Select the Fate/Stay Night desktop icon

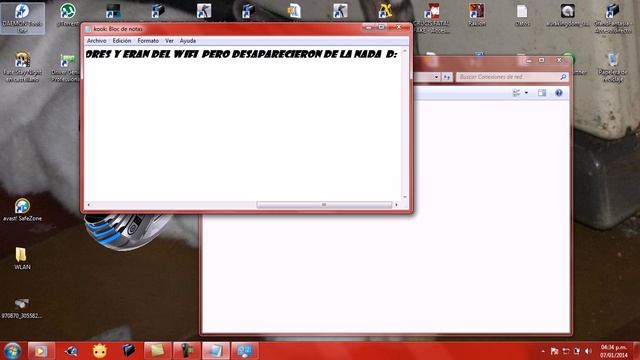point(22,67)
